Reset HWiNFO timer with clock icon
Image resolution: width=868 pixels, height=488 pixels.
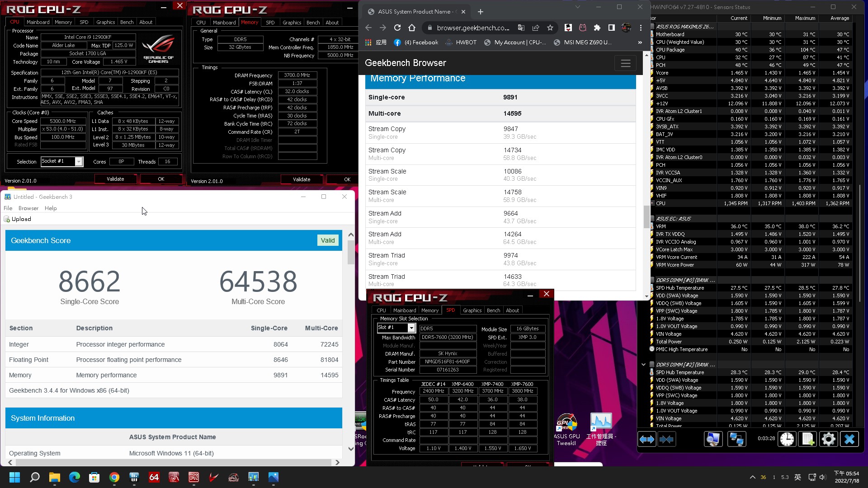pyautogui.click(x=787, y=439)
